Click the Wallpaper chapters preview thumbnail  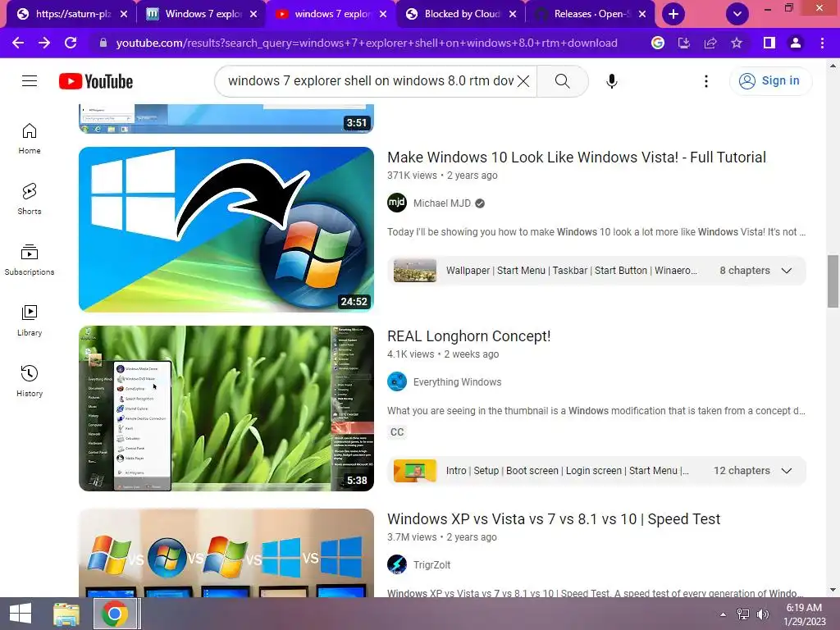[414, 271]
